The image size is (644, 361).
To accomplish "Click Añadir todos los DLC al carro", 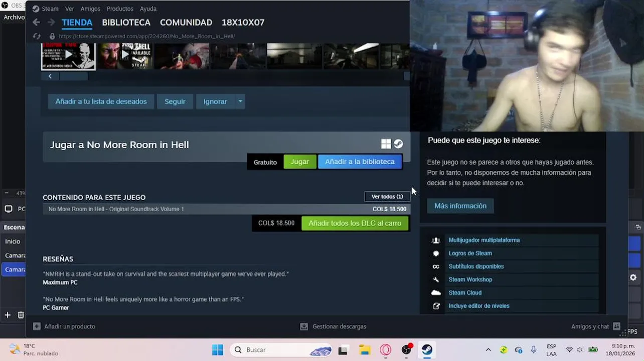I will coord(355,223).
